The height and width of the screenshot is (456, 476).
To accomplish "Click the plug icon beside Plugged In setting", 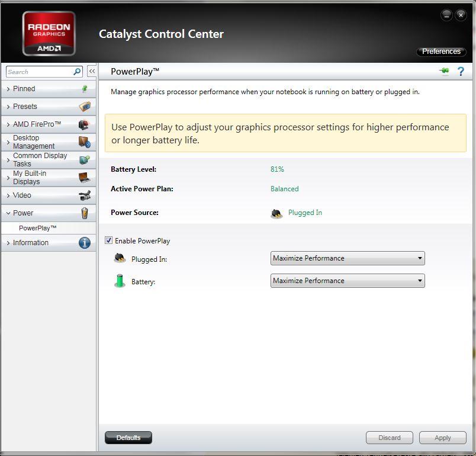I will pos(120,258).
